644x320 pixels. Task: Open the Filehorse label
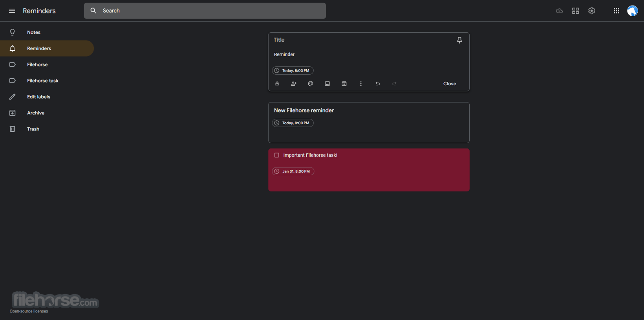(x=47, y=64)
